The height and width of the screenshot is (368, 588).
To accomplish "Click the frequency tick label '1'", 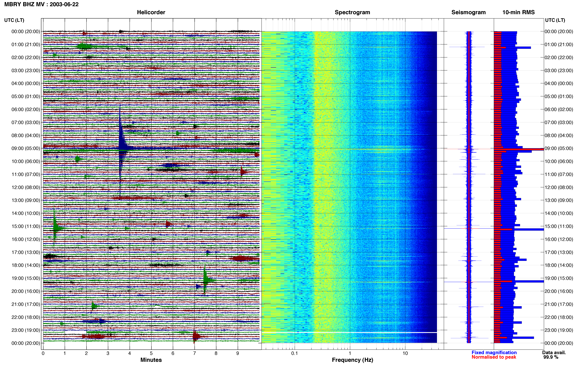I will (350, 353).
